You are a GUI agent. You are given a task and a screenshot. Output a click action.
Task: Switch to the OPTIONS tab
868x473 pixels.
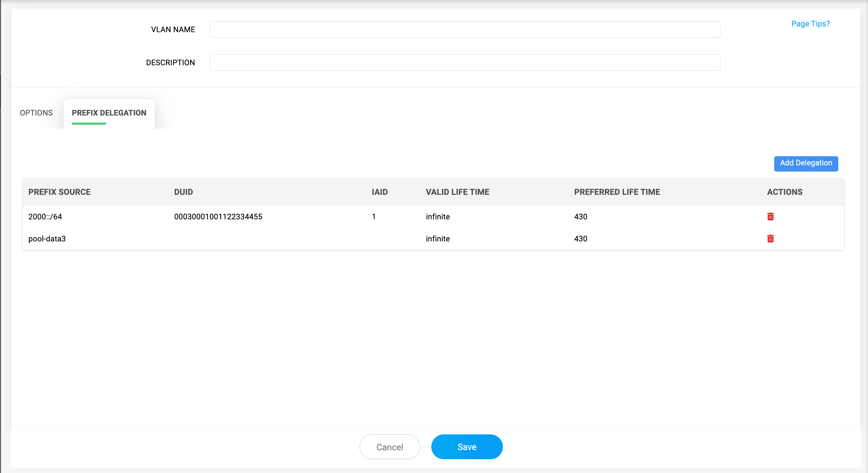36,113
